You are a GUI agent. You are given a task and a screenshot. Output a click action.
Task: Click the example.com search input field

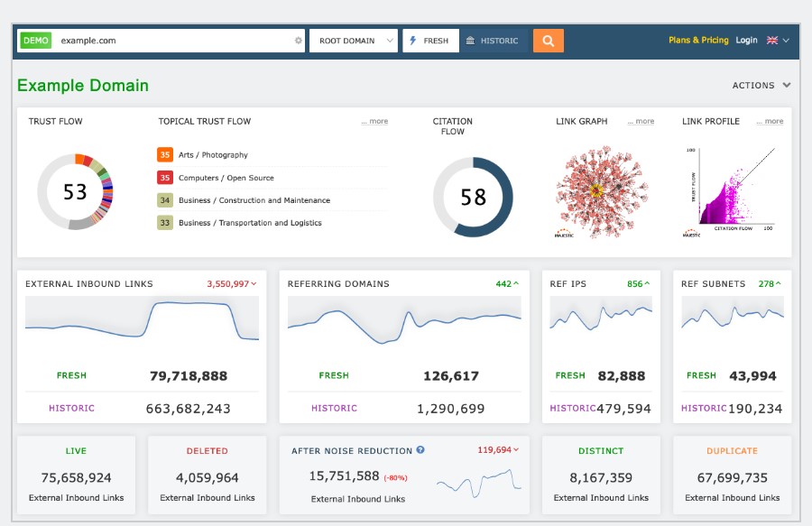[x=171, y=41]
